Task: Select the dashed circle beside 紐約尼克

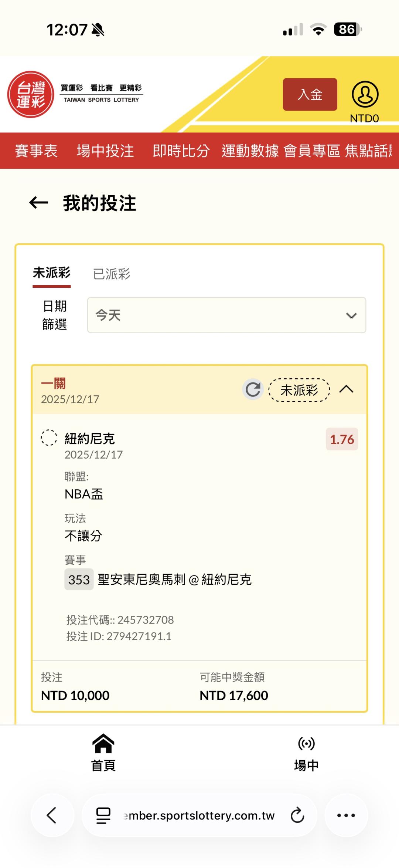Action: click(x=49, y=438)
